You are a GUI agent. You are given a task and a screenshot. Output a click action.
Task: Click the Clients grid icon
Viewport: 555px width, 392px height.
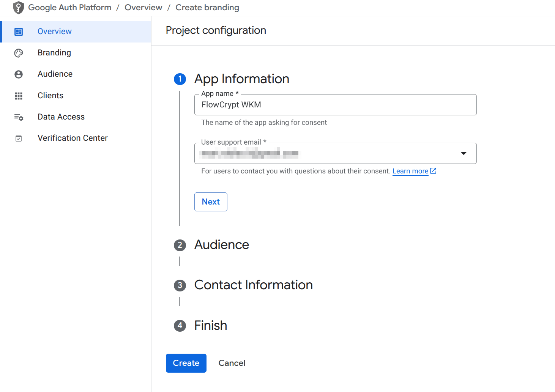pos(19,96)
